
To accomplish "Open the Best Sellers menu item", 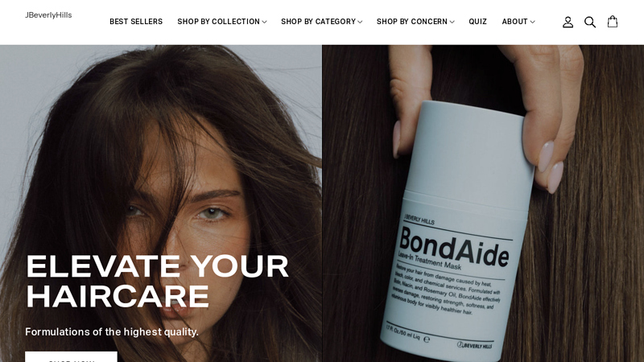I will pyautogui.click(x=136, y=22).
